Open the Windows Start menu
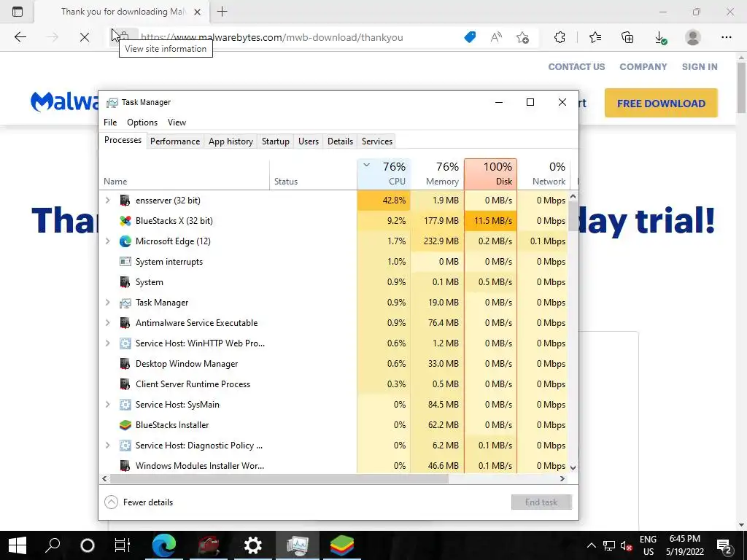This screenshot has width=747, height=560. click(18, 545)
